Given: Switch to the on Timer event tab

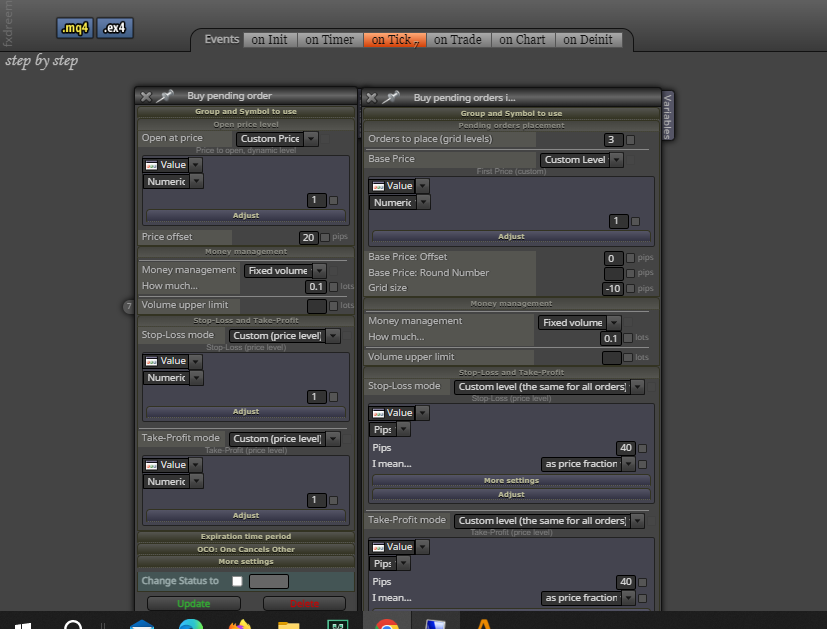Looking at the screenshot, I should tap(330, 40).
